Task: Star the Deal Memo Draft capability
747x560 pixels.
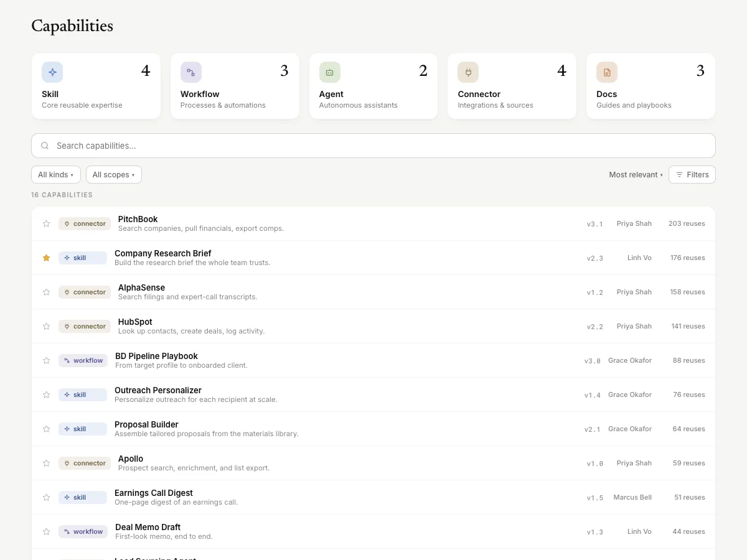Action: 46,531
